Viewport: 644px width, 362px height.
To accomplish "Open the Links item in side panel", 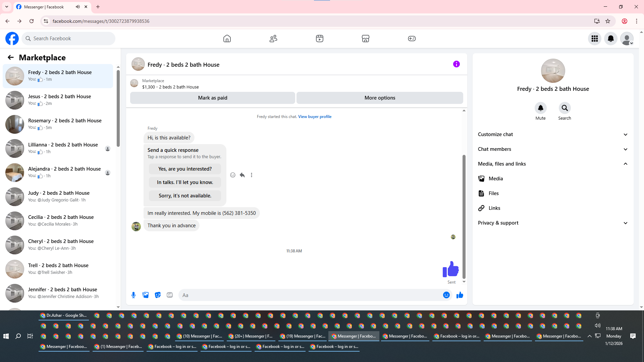I will pyautogui.click(x=494, y=208).
